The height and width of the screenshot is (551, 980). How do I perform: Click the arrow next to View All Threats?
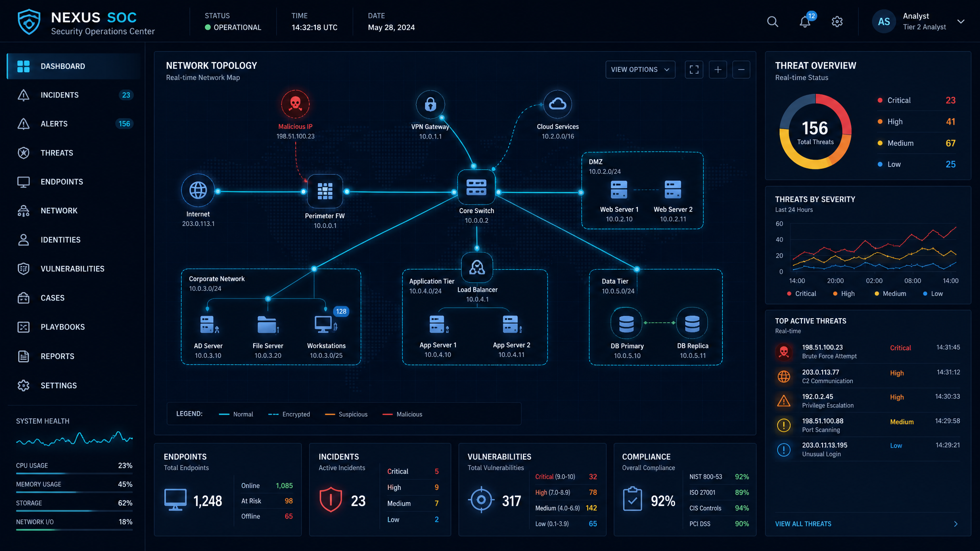[x=956, y=524]
